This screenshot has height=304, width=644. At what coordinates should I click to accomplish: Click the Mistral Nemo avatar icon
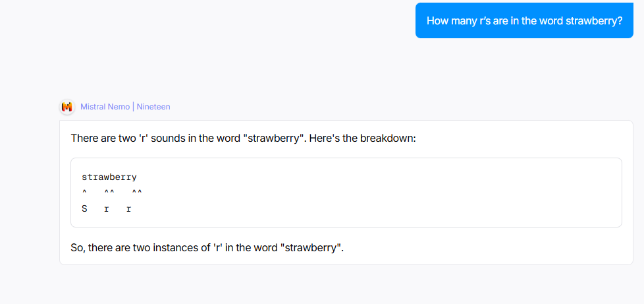point(67,107)
